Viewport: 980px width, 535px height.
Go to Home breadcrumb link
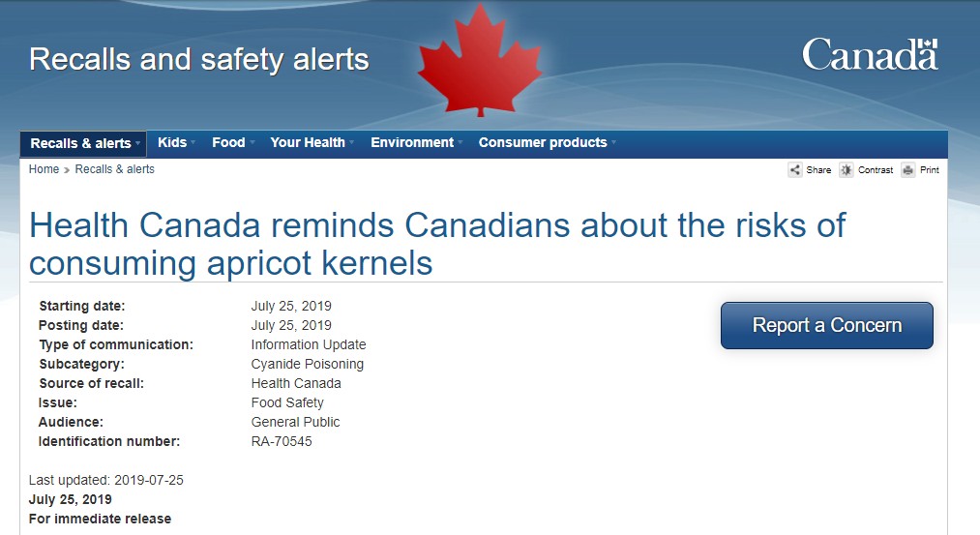tap(44, 169)
